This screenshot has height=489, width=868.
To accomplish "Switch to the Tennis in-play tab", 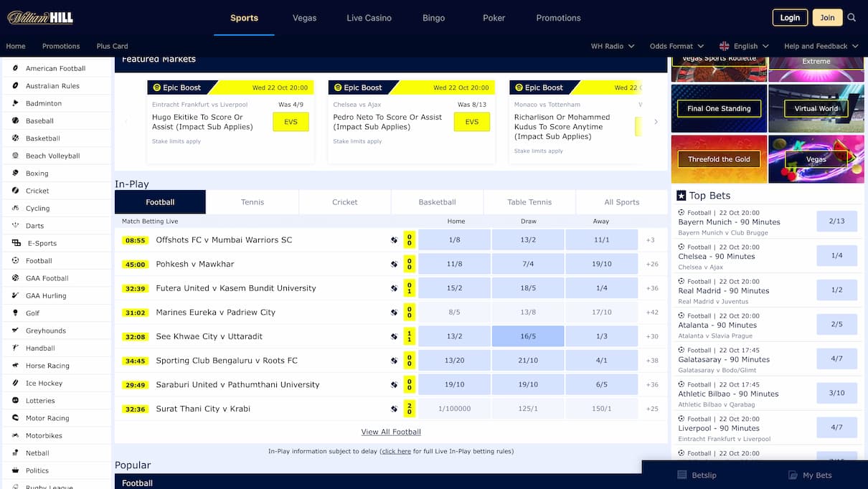I will click(253, 202).
